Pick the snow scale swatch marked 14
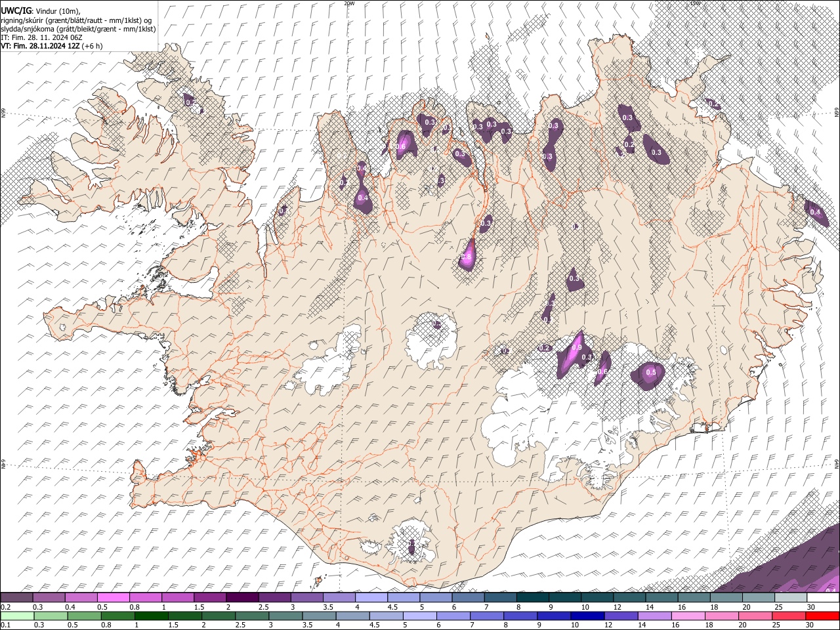The height and width of the screenshot is (630, 840). point(661,597)
